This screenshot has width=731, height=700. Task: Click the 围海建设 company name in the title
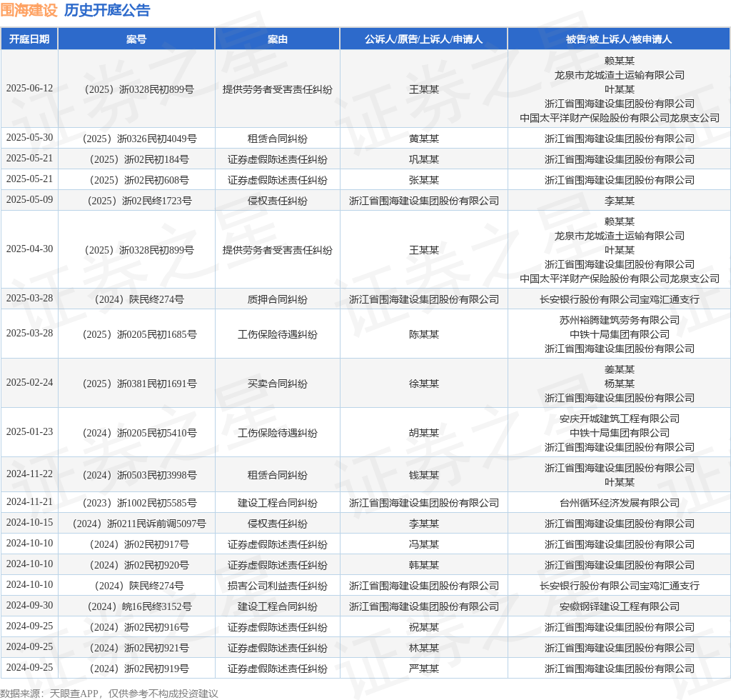click(29, 10)
